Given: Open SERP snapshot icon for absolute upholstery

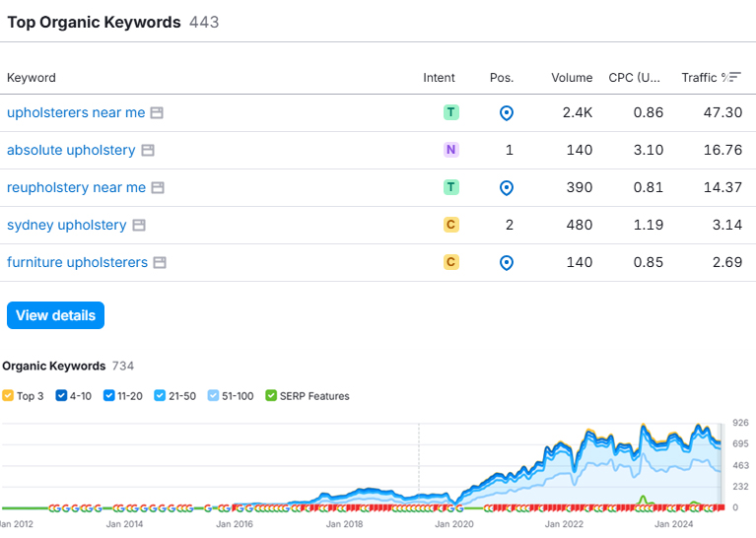Looking at the screenshot, I should tap(148, 151).
